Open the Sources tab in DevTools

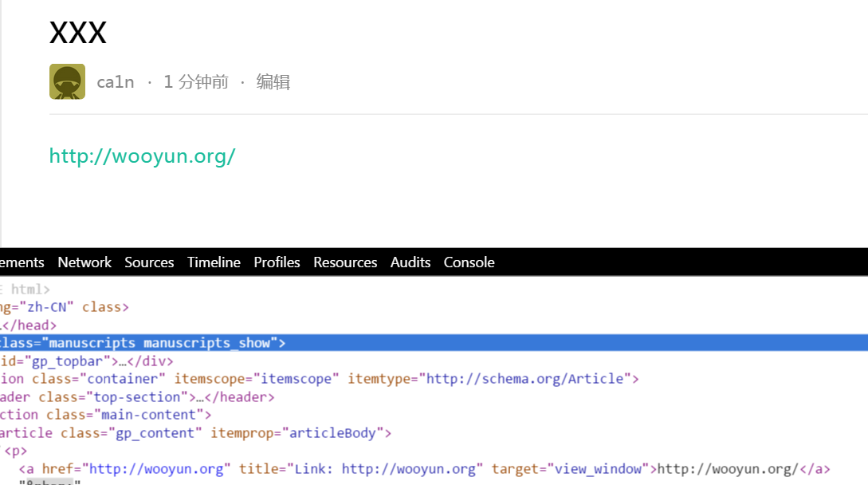pos(149,262)
